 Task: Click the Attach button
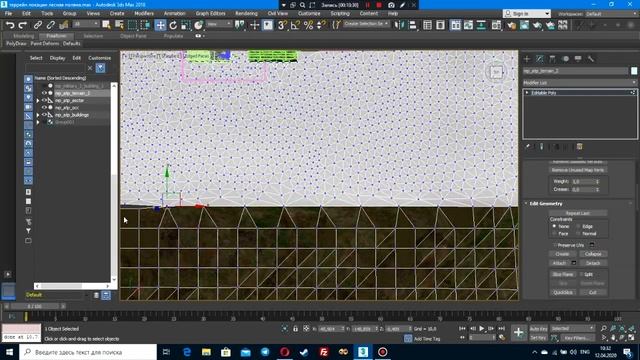(x=559, y=263)
